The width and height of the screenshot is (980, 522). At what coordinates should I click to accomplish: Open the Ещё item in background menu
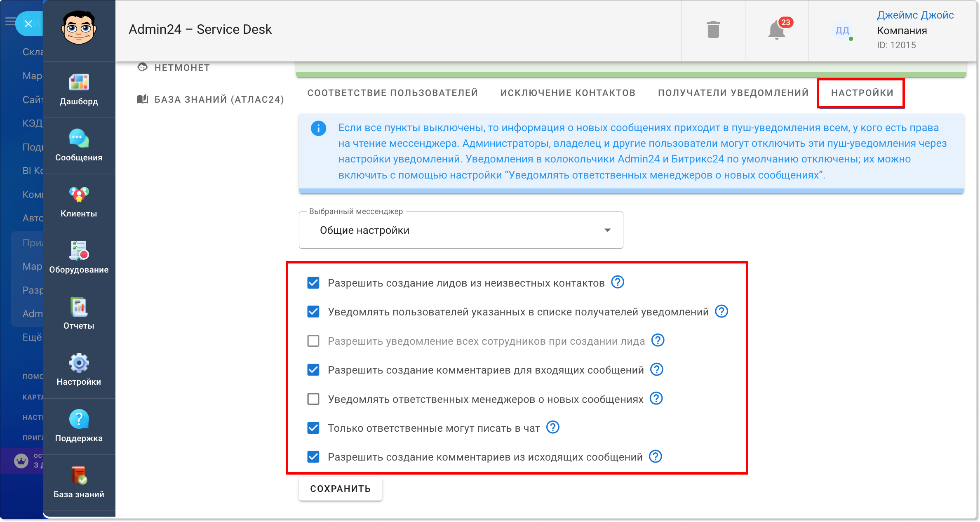tap(32, 337)
